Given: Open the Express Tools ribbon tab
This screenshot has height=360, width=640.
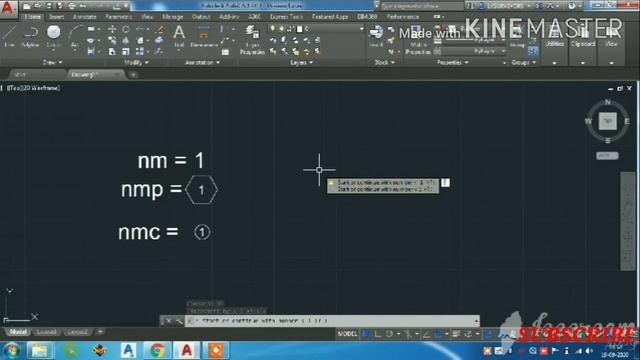Looking at the screenshot, I should pyautogui.click(x=286, y=17).
